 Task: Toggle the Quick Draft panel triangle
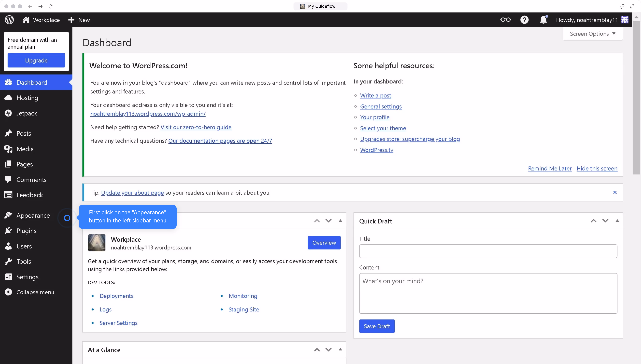(617, 220)
